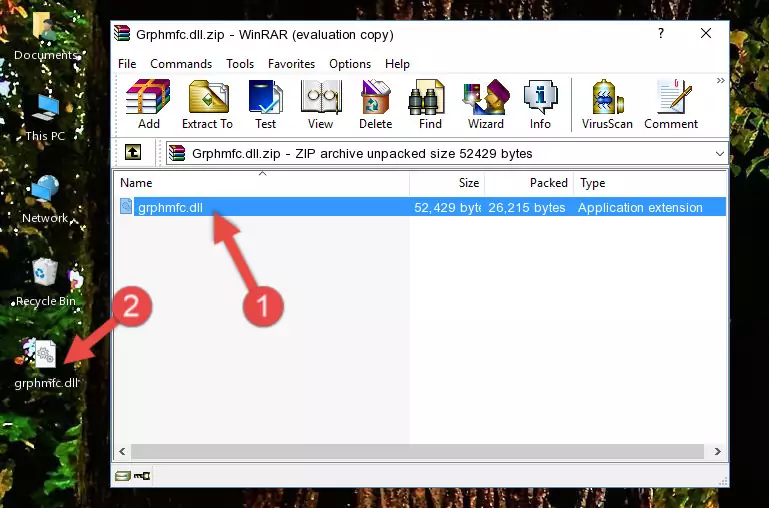Image resolution: width=769 pixels, height=508 pixels.
Task: Open the Options menu
Action: coord(350,64)
